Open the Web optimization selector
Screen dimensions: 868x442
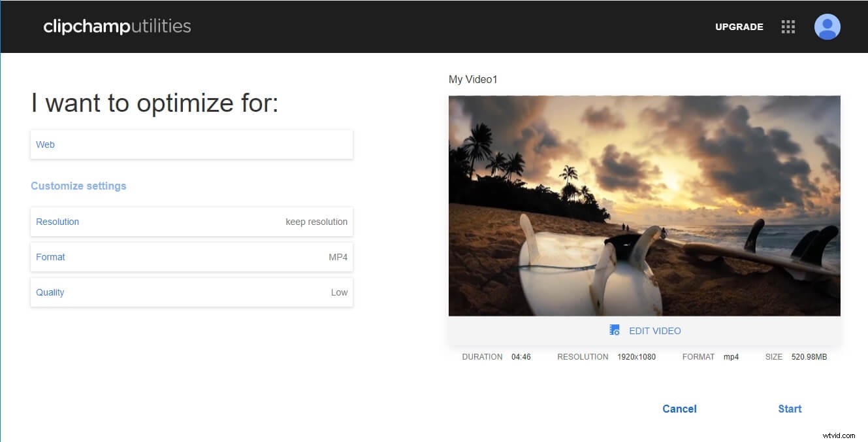[191, 144]
